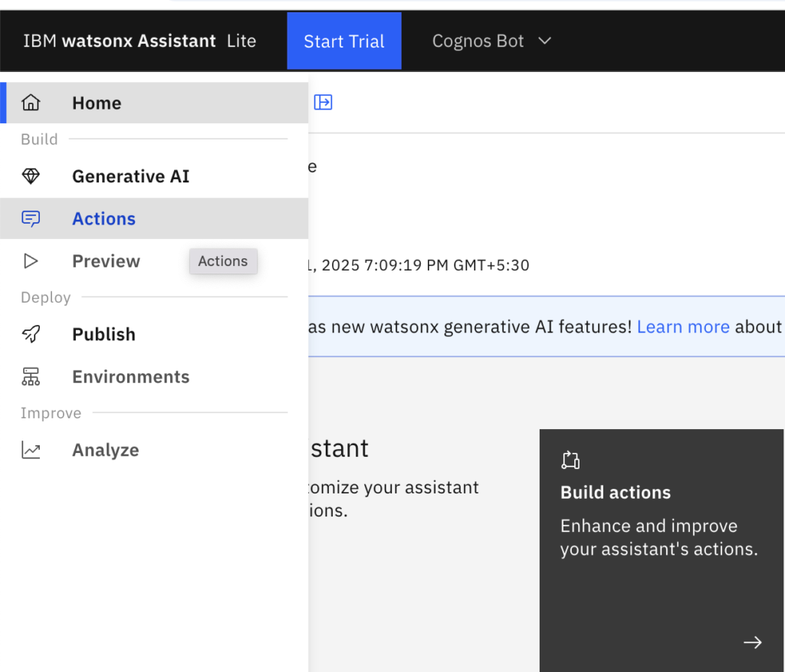The image size is (785, 672).
Task: Click the timestamp text 7:09:19 PM GMT+5:30
Action: tap(447, 265)
